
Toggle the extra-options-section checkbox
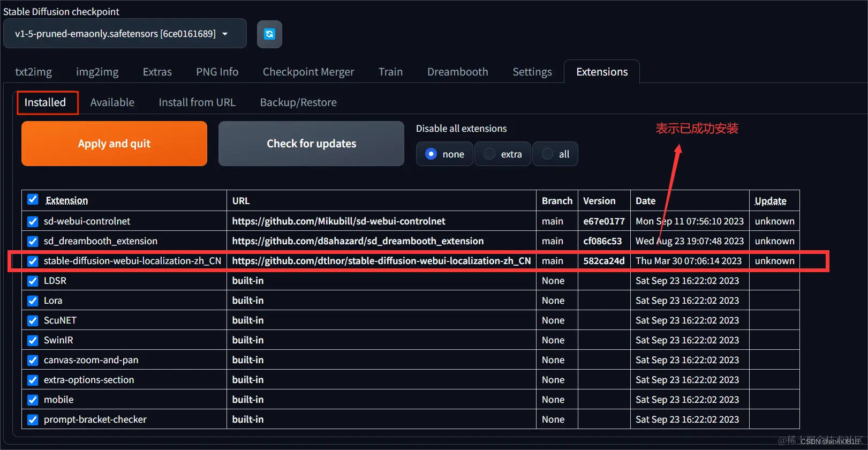[33, 380]
